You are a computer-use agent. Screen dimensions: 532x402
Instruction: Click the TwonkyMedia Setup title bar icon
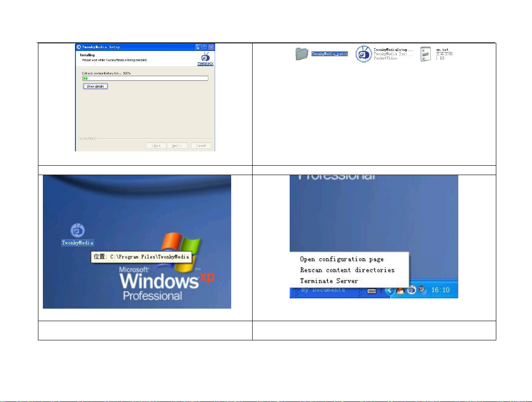pos(79,47)
